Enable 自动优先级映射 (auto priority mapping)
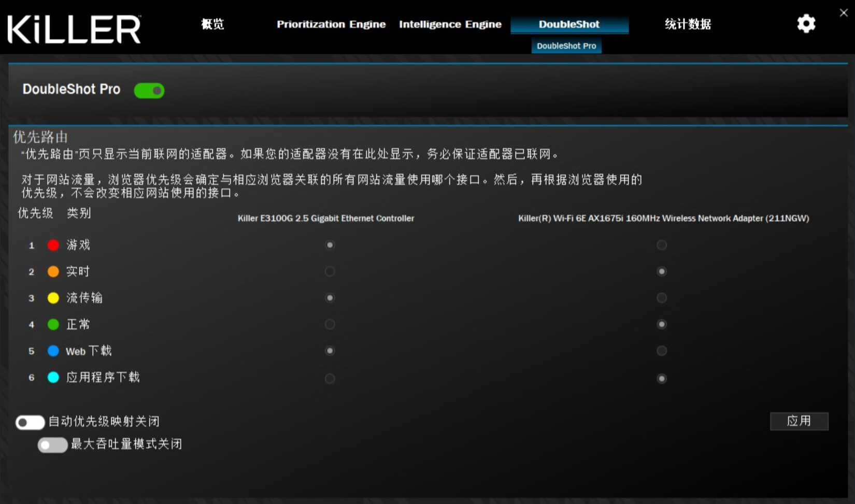855x504 pixels. [x=30, y=422]
